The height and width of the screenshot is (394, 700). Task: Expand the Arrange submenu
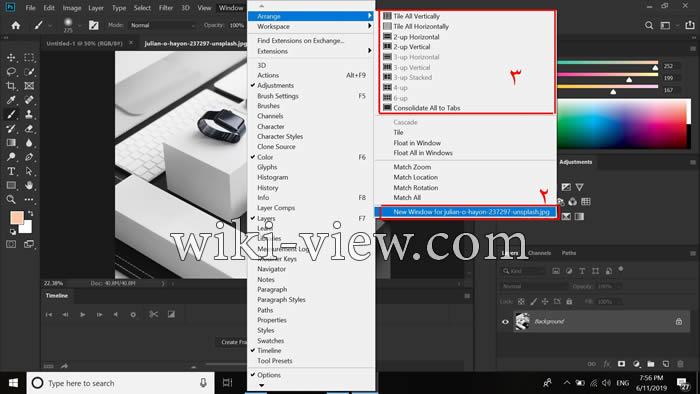[311, 16]
